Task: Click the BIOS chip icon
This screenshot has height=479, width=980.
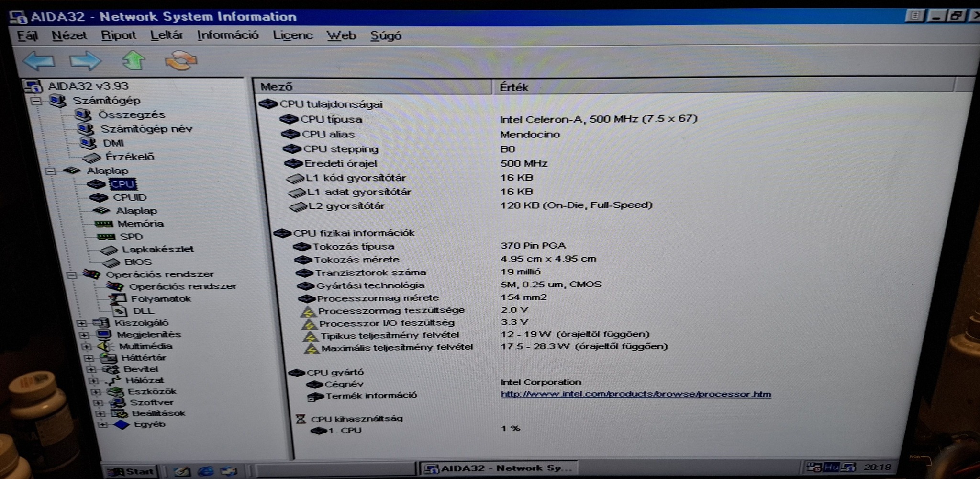Action: tap(111, 262)
